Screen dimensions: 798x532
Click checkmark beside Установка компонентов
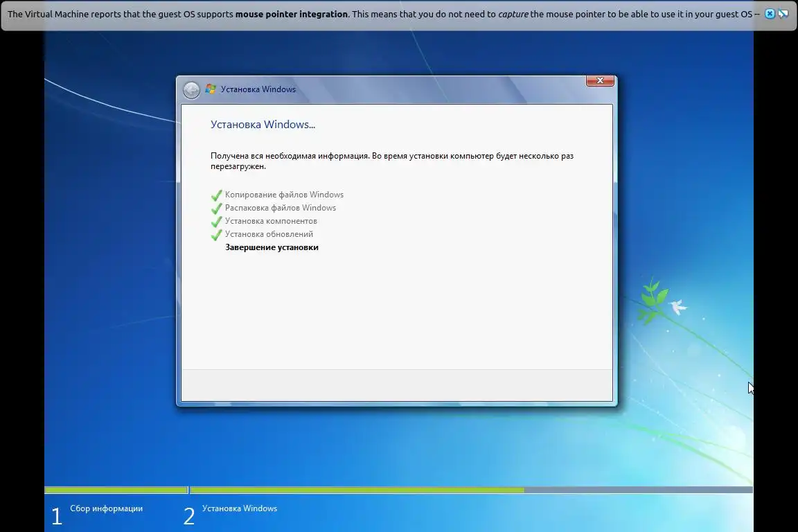(x=217, y=222)
